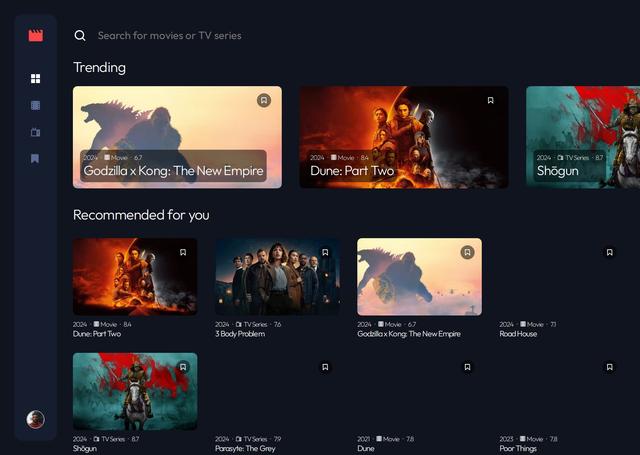Screen dimensions: 640x455
Task: Bookmark the Poor Things card
Action: [x=609, y=367]
